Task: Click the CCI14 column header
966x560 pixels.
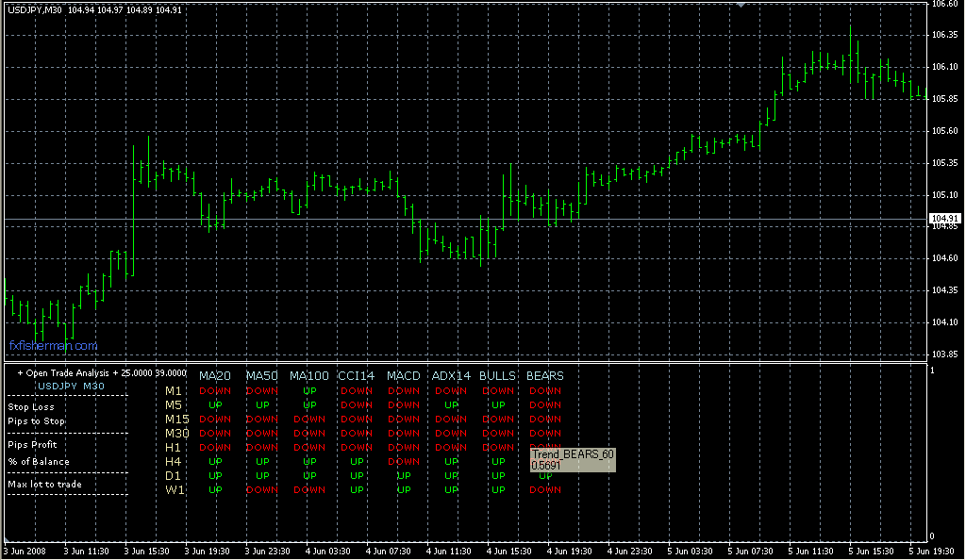Action: (x=356, y=376)
